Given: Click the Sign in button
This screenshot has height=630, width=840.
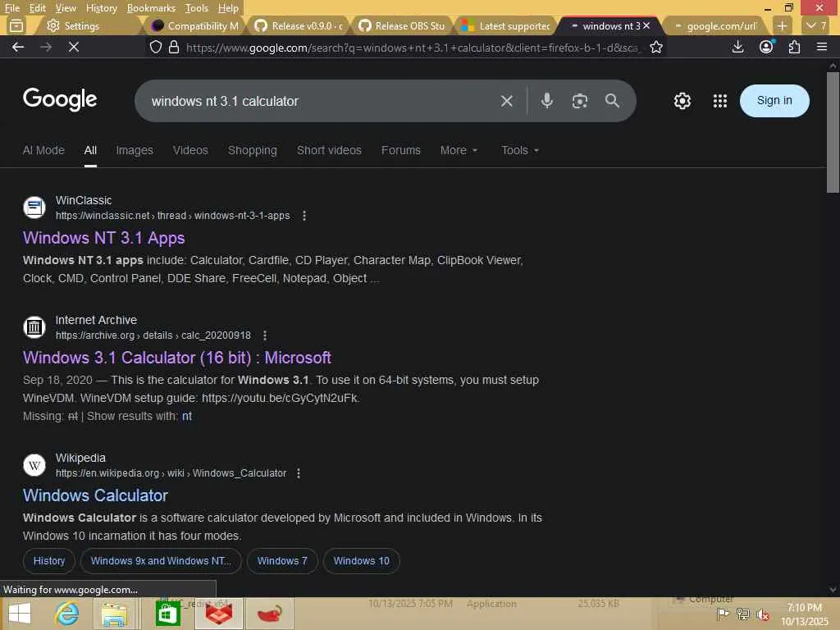Looking at the screenshot, I should click(774, 101).
